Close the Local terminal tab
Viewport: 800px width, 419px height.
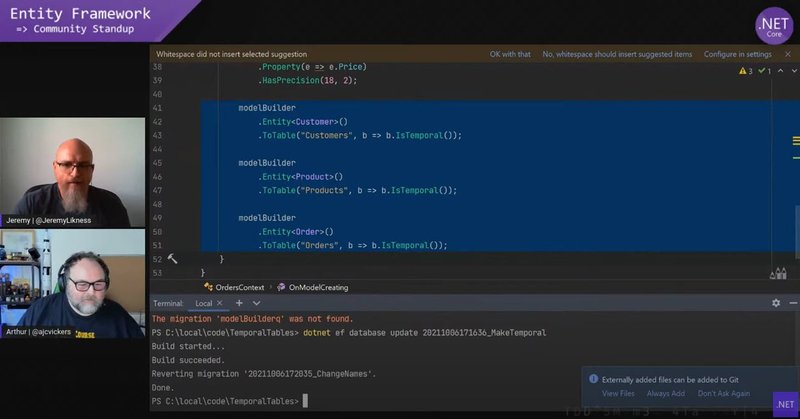[x=219, y=303]
